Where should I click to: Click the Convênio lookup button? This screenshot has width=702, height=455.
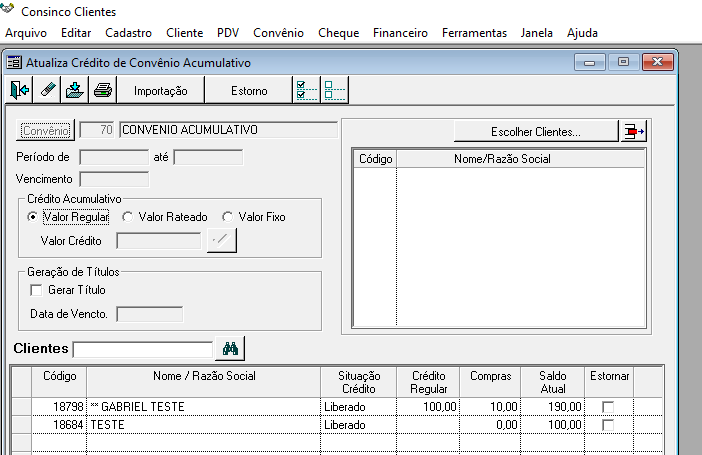(x=45, y=130)
